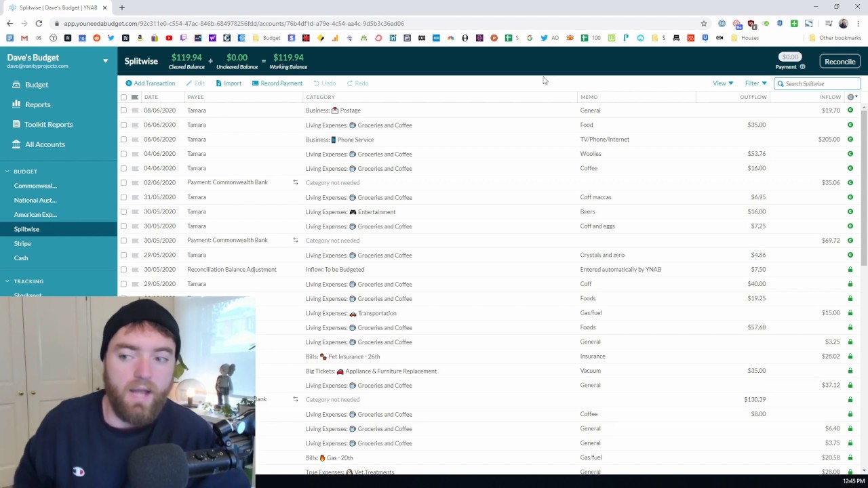The image size is (868, 488).
Task: Click the $0.00 Payment pill button
Action: pyautogui.click(x=790, y=58)
